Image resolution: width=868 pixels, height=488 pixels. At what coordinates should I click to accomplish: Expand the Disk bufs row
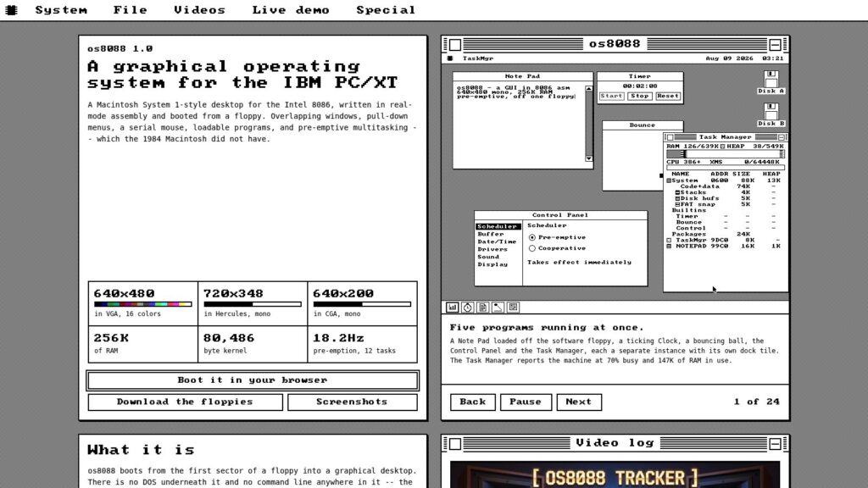click(x=677, y=198)
